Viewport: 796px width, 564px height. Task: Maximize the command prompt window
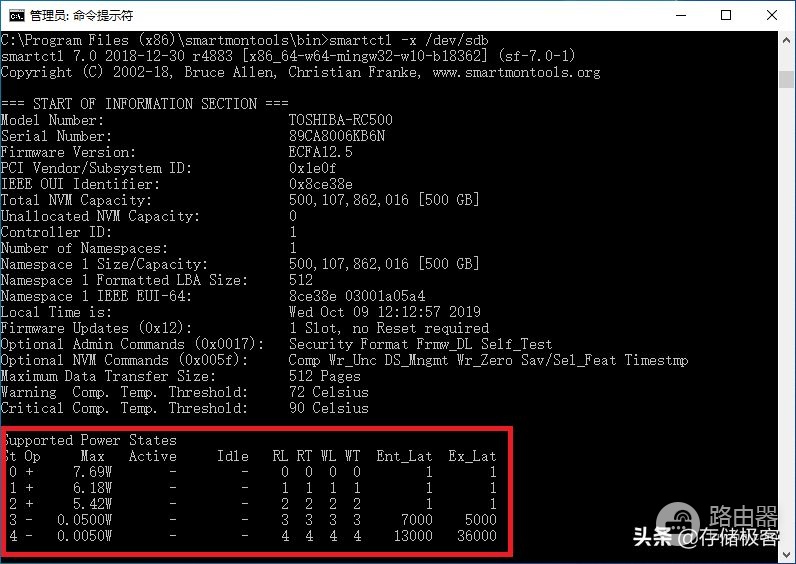[x=726, y=15]
